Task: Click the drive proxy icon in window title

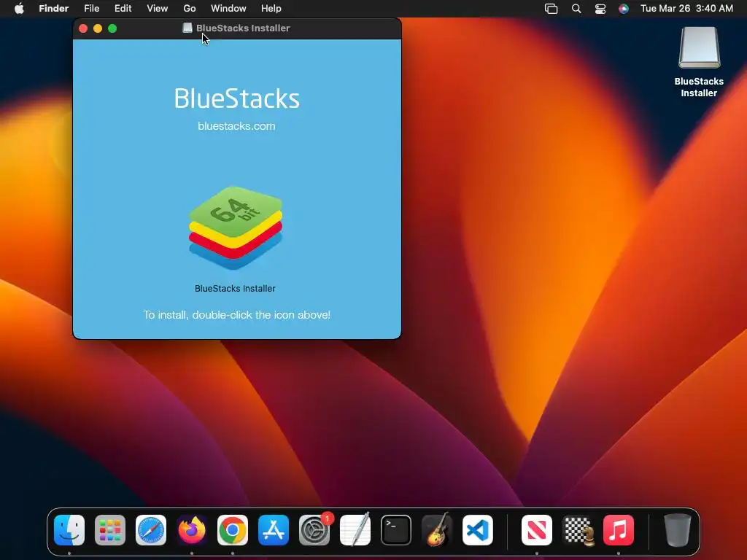Action: pyautogui.click(x=187, y=28)
